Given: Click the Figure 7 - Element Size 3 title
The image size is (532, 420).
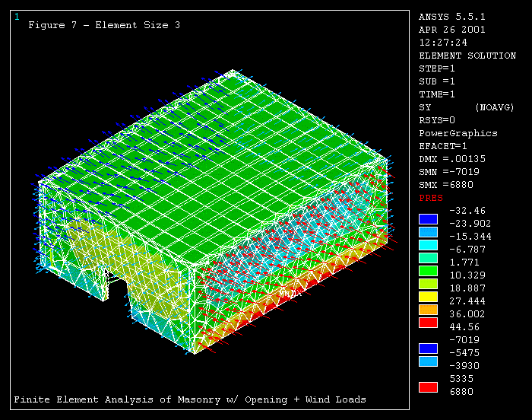Looking at the screenshot, I should pyautogui.click(x=104, y=24).
